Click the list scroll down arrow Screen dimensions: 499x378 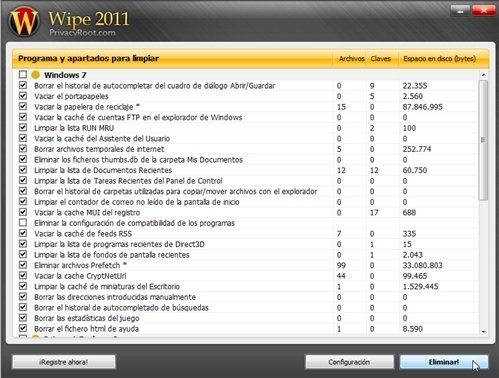(x=483, y=332)
